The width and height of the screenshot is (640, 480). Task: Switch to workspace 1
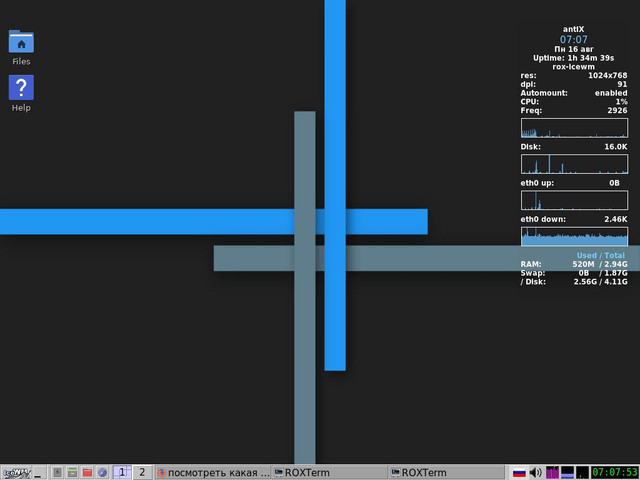[122, 473]
